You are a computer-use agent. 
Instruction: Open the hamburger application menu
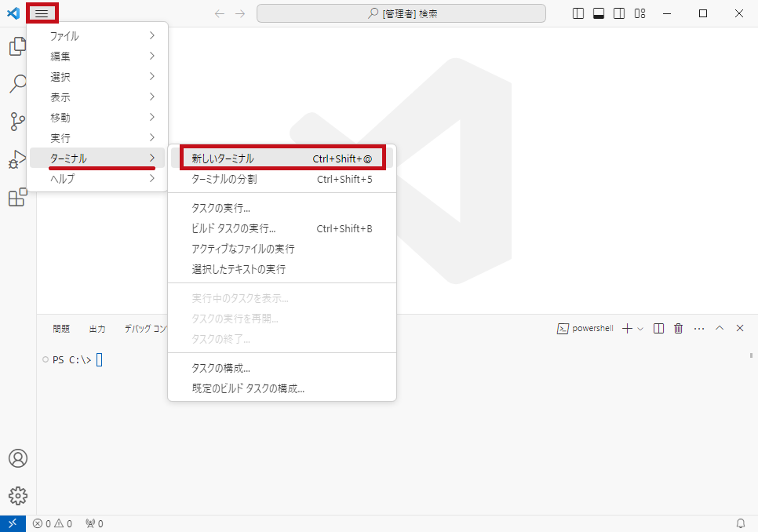click(42, 13)
